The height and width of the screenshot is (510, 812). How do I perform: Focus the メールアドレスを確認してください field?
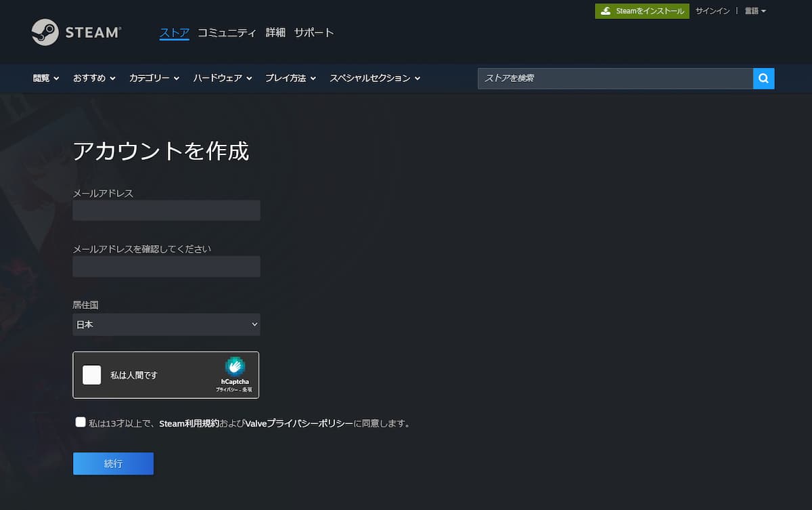click(166, 266)
